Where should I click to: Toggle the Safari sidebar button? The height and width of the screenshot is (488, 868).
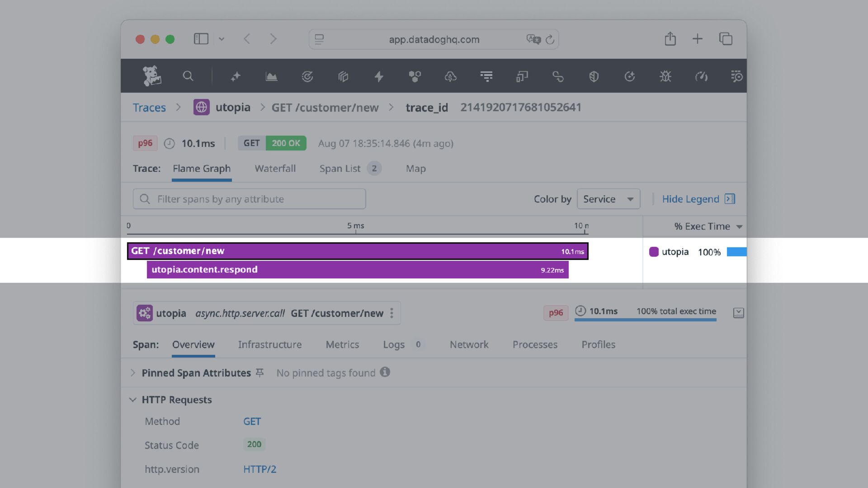click(201, 39)
